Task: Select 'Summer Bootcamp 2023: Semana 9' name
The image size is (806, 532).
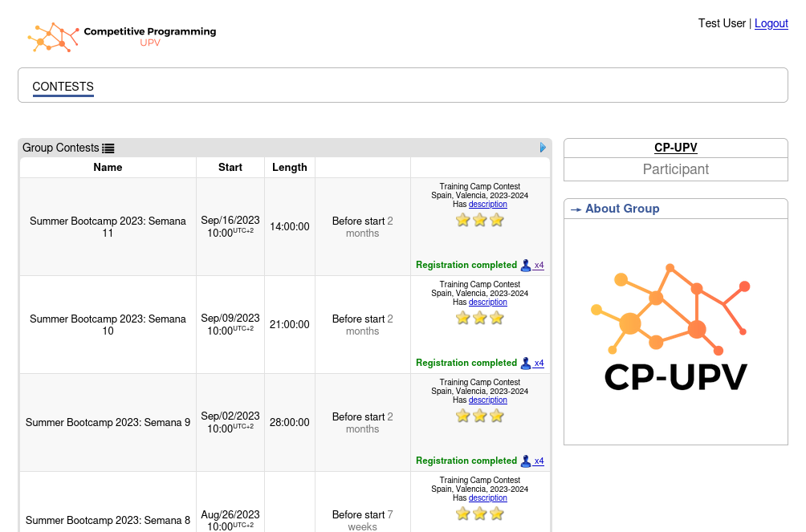Action: pyautogui.click(x=108, y=423)
